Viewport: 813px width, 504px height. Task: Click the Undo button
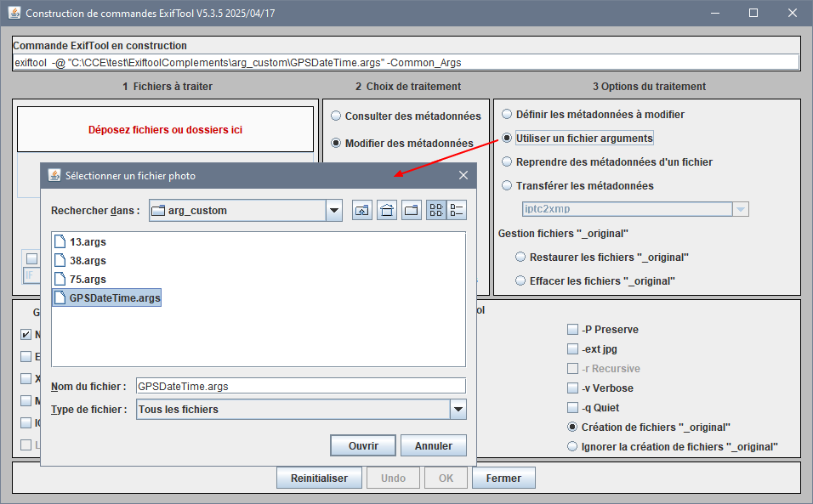coord(393,479)
